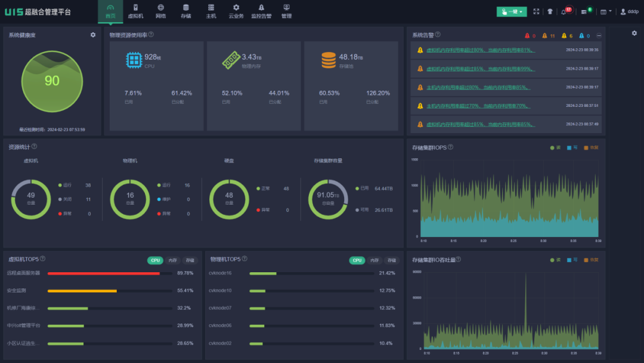Open the more (…) button in 系统告警
The image size is (644, 363).
coord(599,36)
